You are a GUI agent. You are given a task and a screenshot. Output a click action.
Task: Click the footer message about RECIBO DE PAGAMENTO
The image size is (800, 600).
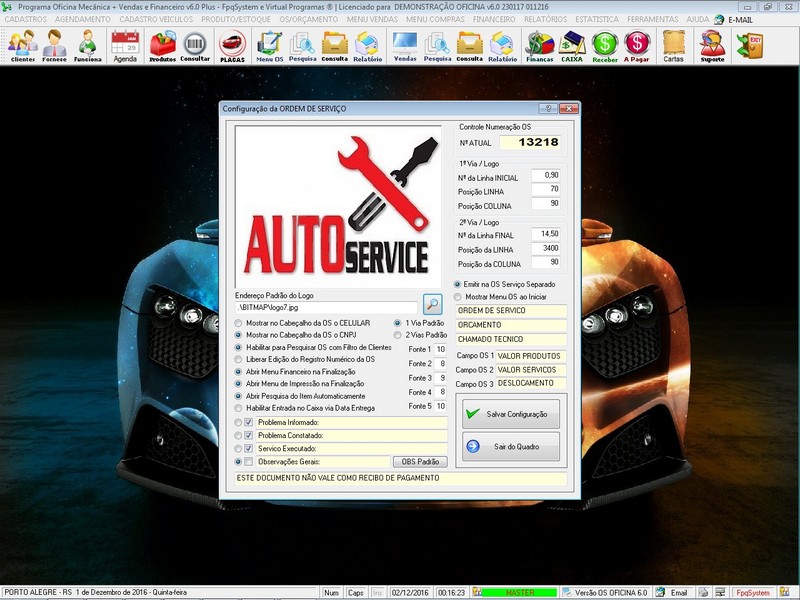(x=401, y=479)
